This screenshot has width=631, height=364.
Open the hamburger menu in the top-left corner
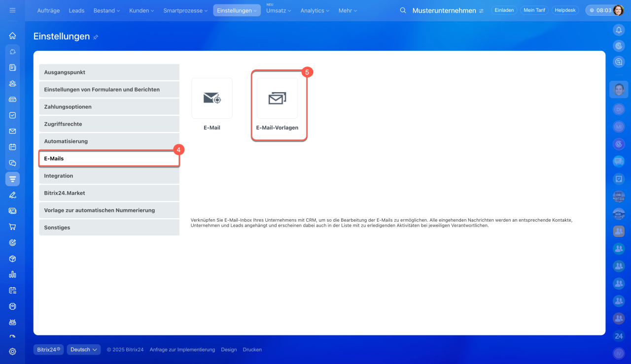click(12, 10)
